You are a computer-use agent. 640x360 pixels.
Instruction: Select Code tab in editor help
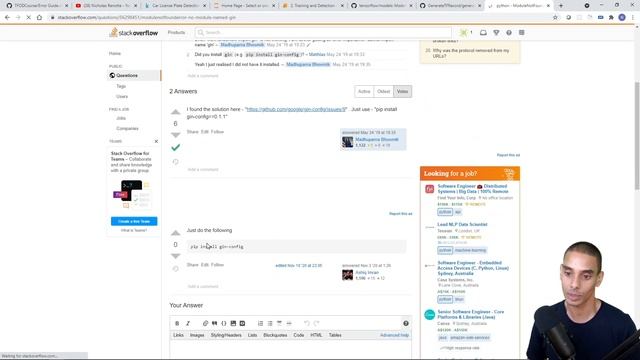tap(298, 335)
